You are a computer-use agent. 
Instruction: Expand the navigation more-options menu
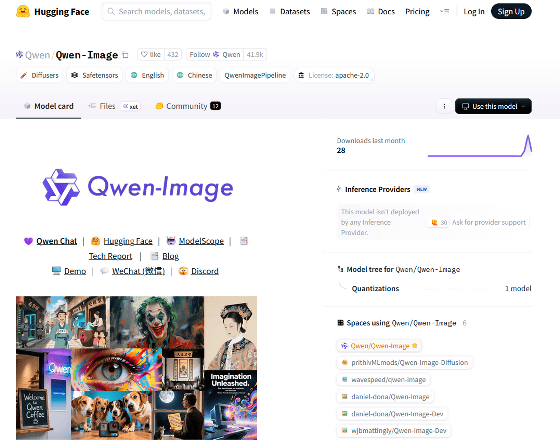(444, 11)
